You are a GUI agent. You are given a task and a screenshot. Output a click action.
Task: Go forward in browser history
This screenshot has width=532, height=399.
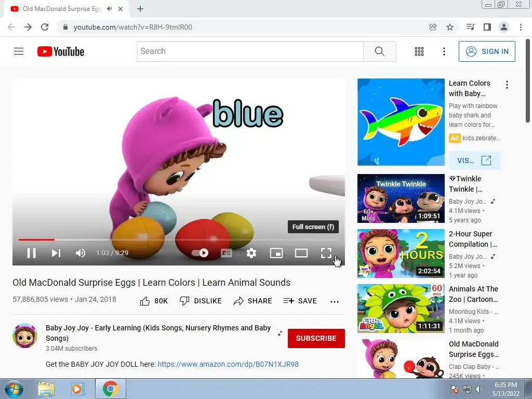28,27
